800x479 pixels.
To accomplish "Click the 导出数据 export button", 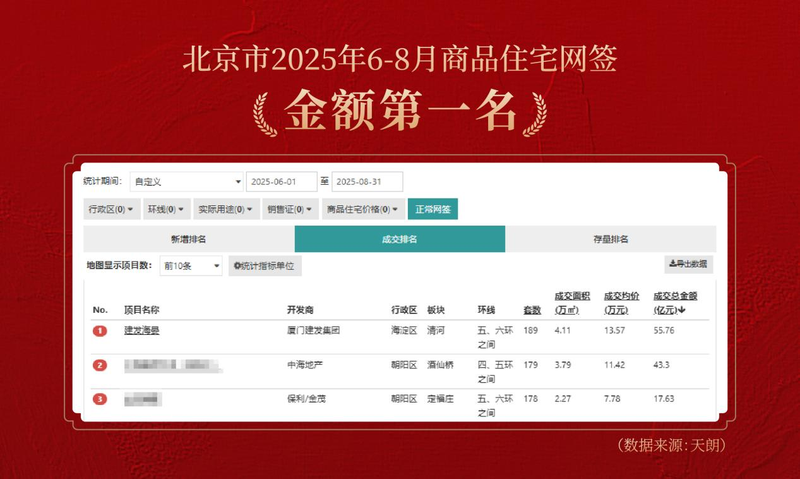I will (x=688, y=265).
